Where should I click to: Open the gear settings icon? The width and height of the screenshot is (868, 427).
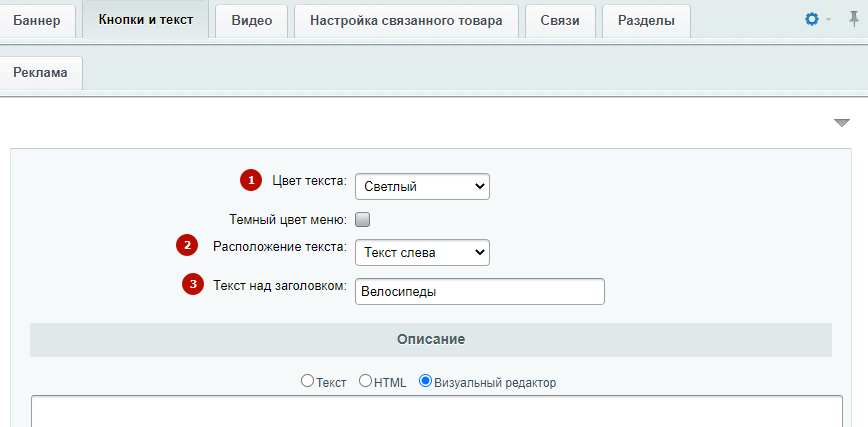tap(812, 20)
